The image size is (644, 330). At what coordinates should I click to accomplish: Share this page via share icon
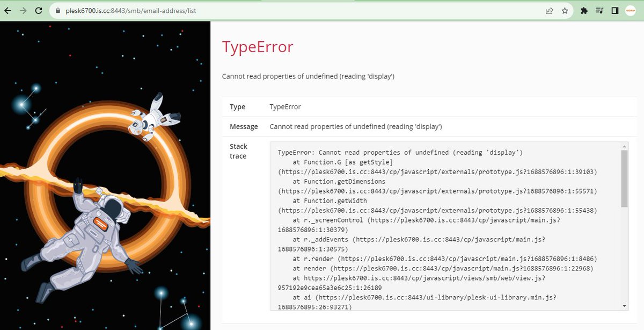(550, 10)
